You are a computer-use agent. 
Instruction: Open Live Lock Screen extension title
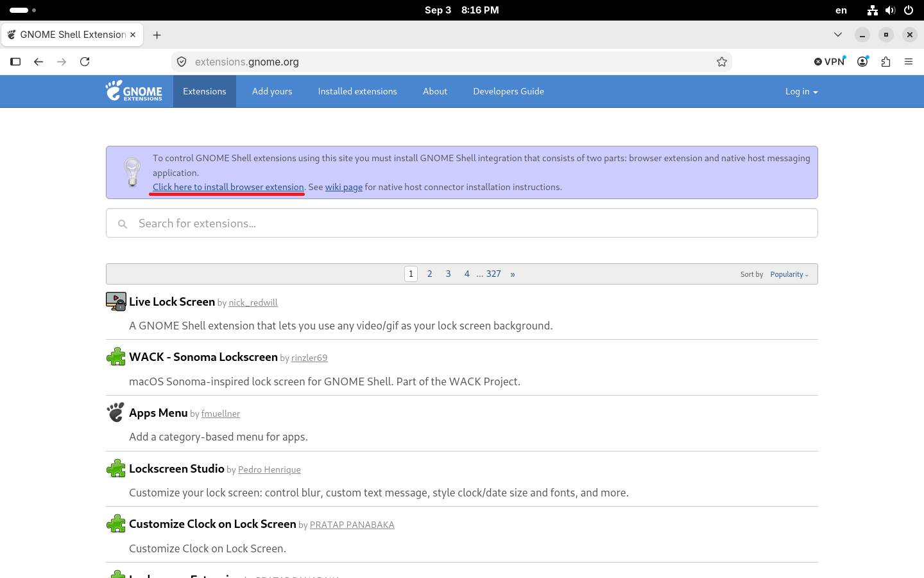172,301
